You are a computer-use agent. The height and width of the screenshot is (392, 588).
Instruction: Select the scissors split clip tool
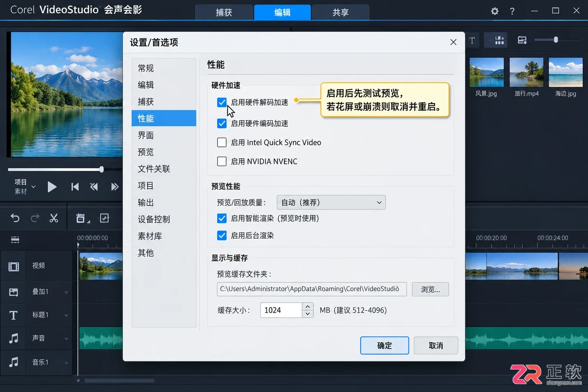pos(54,218)
